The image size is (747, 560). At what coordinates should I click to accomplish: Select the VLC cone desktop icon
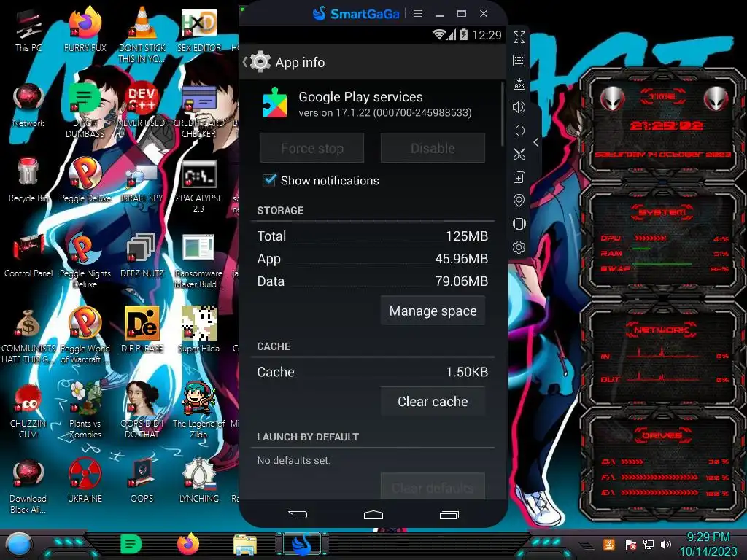(x=142, y=34)
